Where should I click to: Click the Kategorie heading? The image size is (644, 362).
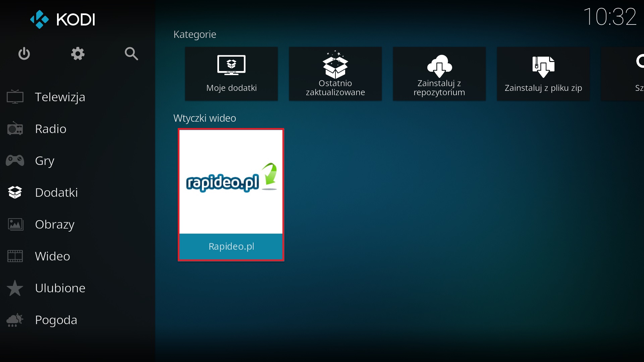point(195,35)
